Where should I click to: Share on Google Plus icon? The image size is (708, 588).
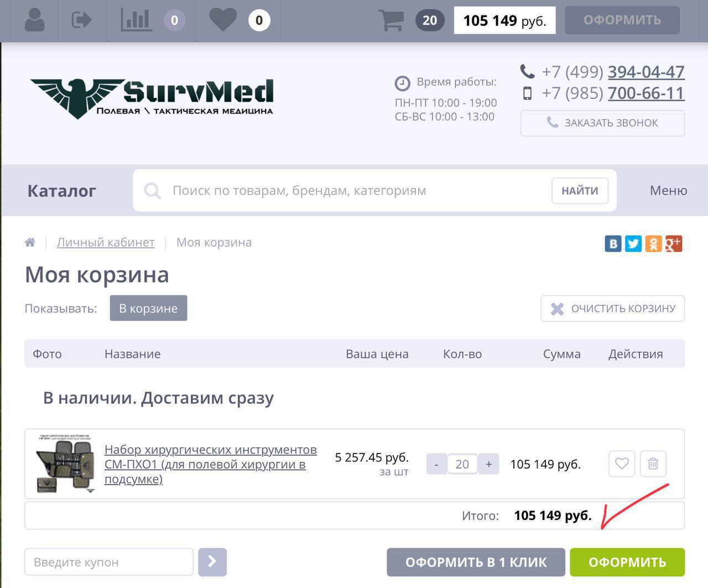(x=673, y=243)
